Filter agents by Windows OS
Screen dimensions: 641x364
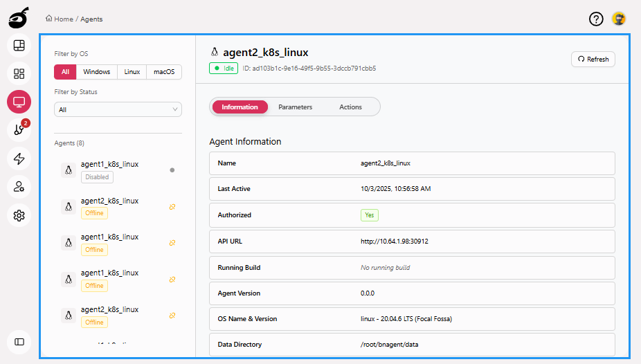[x=97, y=72]
